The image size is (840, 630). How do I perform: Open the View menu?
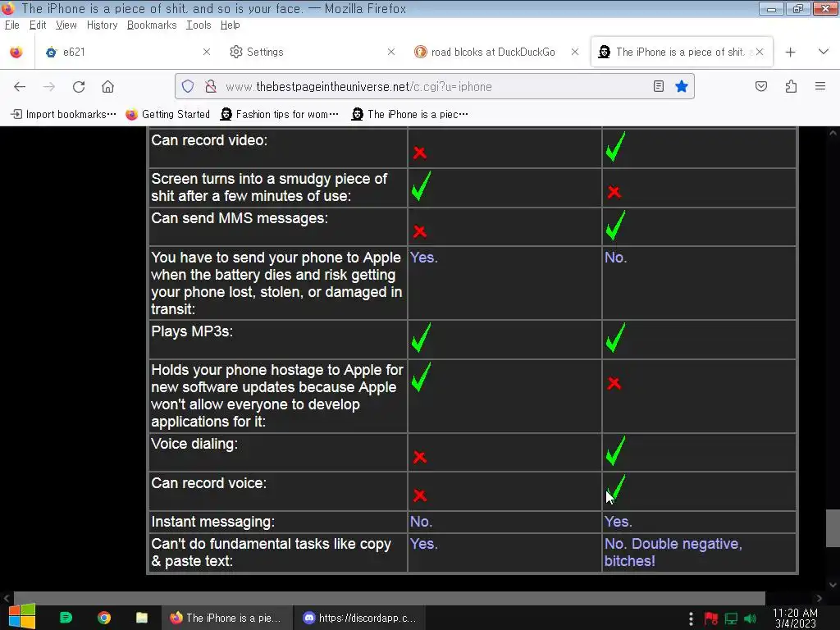pos(66,25)
